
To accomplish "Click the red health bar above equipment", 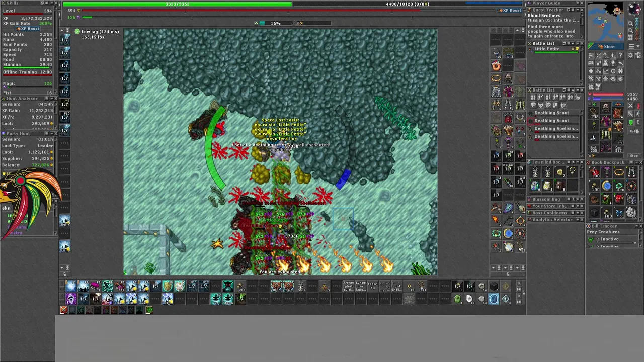I will (x=608, y=94).
